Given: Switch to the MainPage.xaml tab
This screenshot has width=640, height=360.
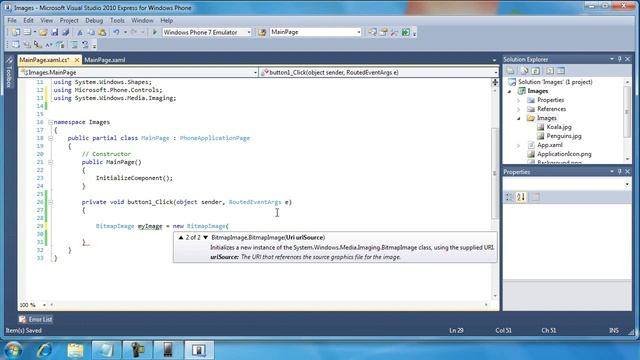Looking at the screenshot, I should point(104,60).
